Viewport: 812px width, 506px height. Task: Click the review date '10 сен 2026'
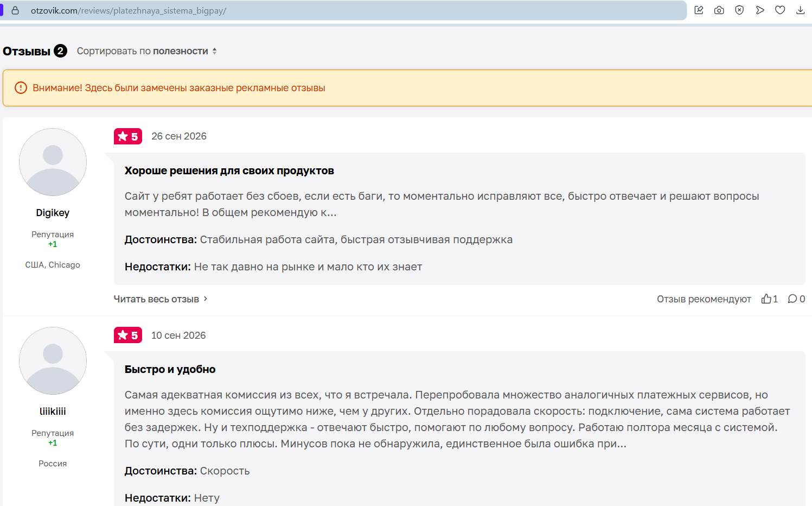(178, 336)
